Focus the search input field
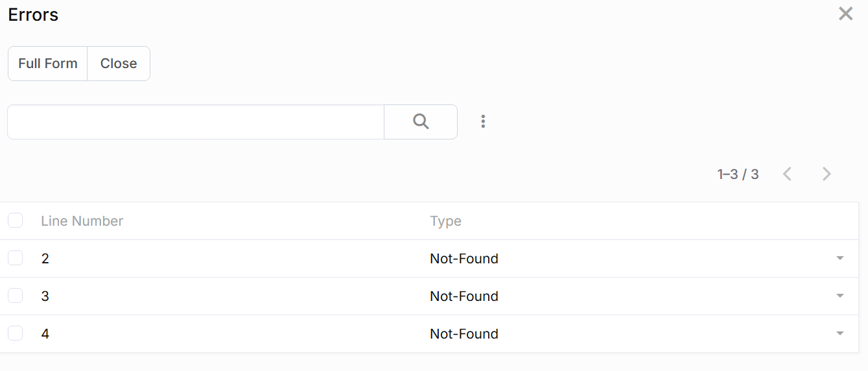 pyautogui.click(x=195, y=122)
